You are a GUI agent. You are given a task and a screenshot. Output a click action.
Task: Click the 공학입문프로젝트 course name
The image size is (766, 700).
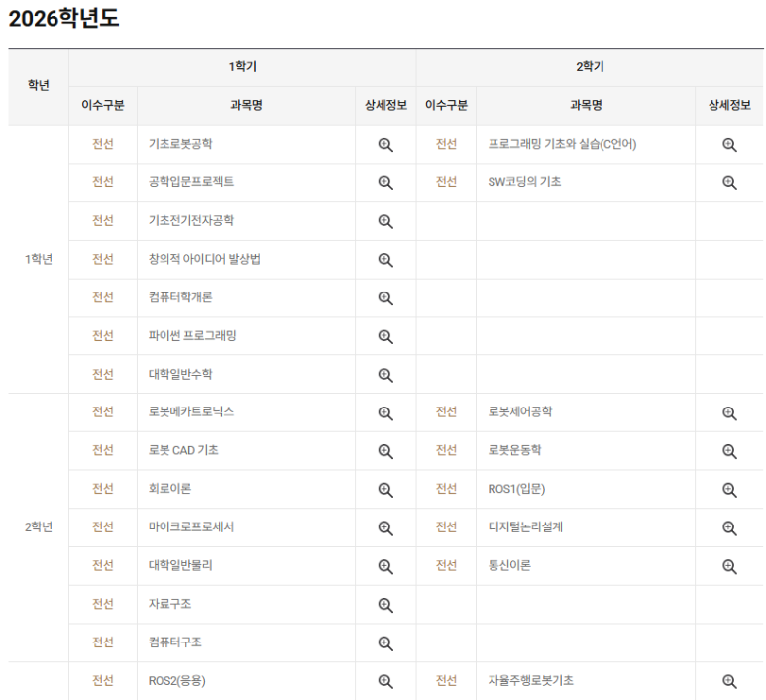click(191, 181)
